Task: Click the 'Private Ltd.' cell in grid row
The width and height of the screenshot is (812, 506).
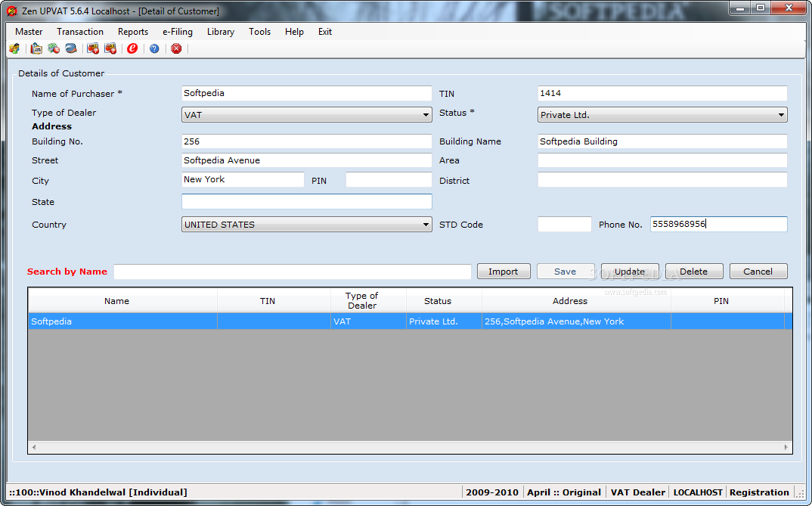Action: 445,321
